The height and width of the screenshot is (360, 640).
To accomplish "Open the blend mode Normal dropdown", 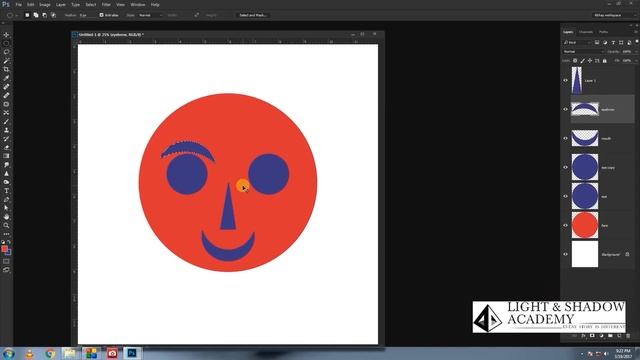I will pos(583,52).
